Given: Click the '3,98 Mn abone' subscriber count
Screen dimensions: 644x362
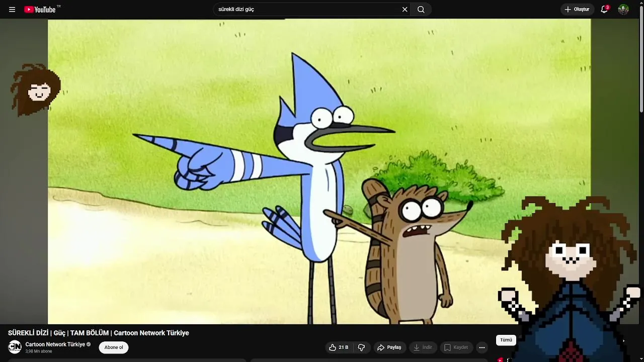Looking at the screenshot, I should pos(39,351).
